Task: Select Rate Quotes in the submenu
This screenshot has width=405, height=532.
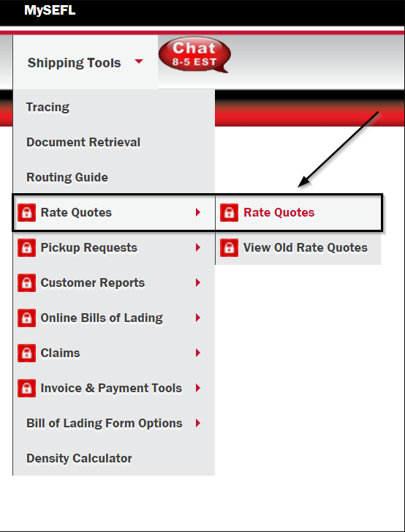Action: (x=279, y=213)
